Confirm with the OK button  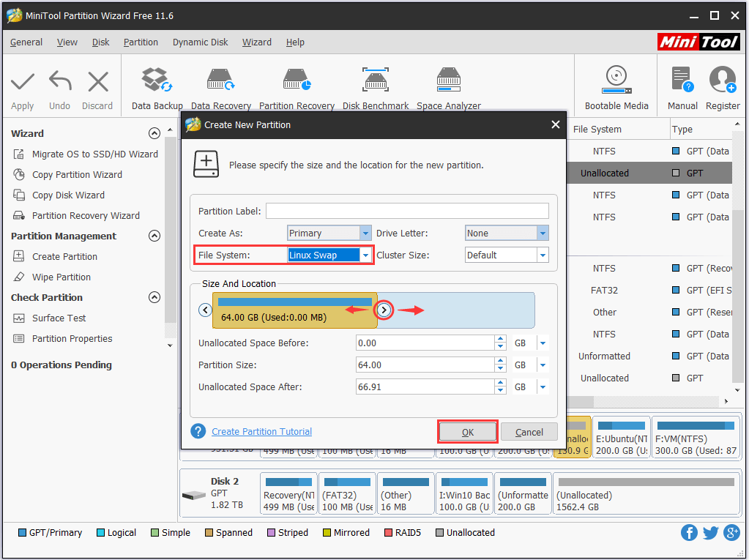click(x=468, y=432)
